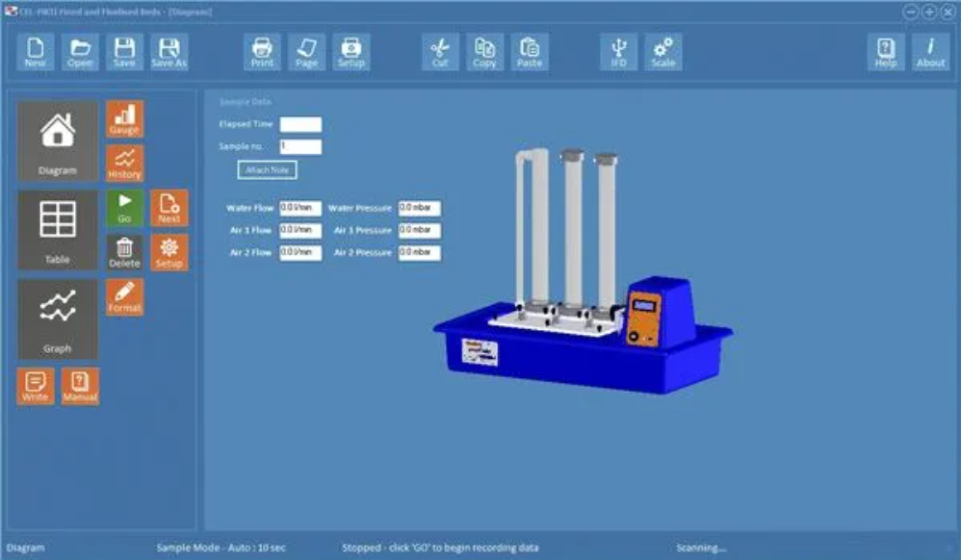Open the History chart icon
The image size is (961, 560).
coord(124,164)
